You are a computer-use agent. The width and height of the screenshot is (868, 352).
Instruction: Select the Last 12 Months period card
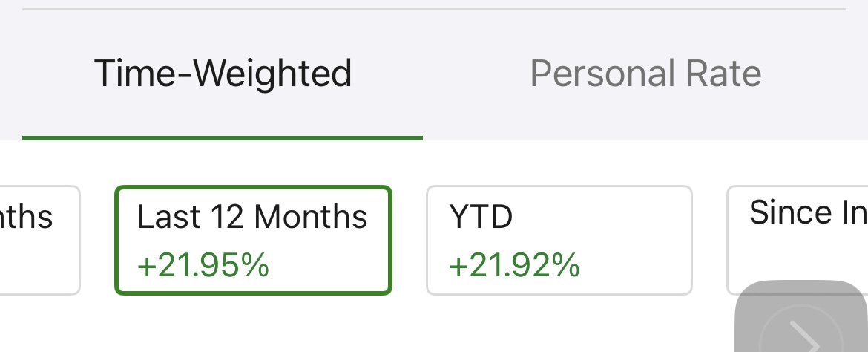pos(253,240)
